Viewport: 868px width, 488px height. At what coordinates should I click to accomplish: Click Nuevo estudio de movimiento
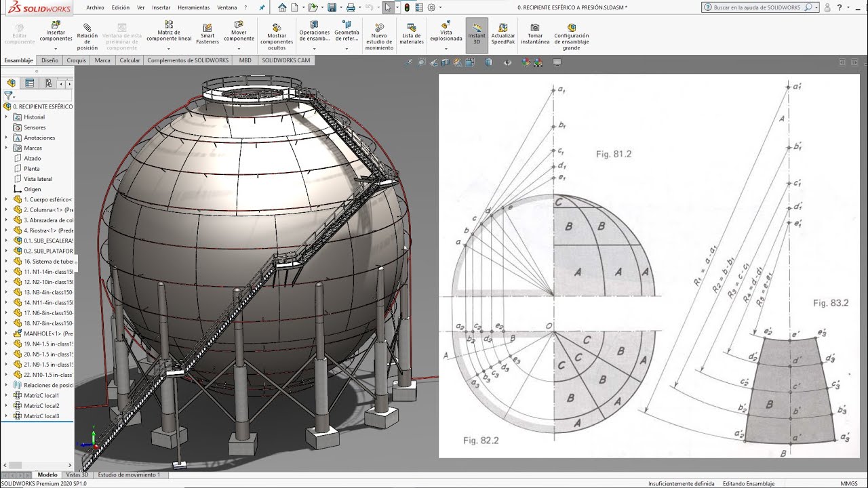click(379, 37)
